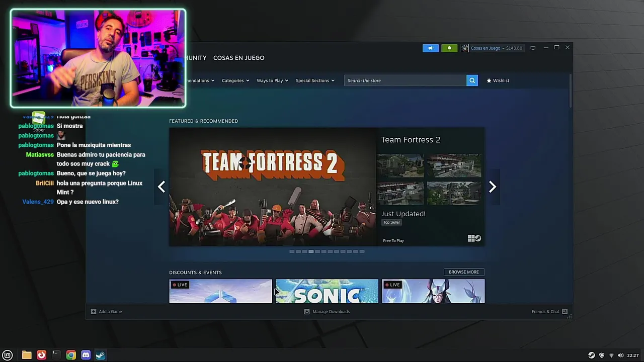Open the Team Fortress 2 main banner
The height and width of the screenshot is (362, 644).
point(273,187)
